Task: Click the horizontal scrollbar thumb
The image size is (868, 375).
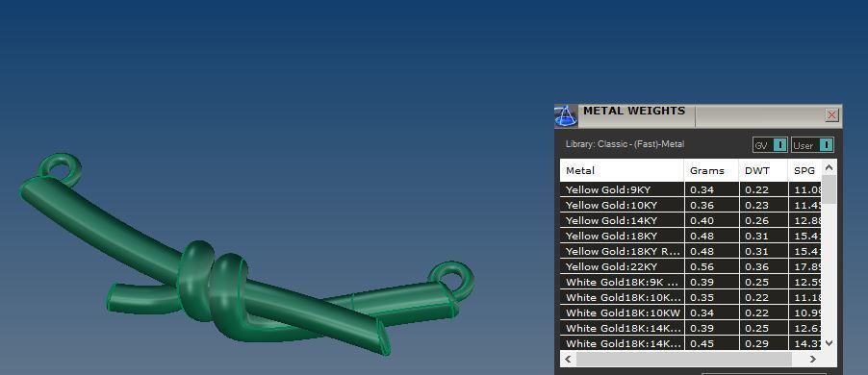Action: (683, 359)
